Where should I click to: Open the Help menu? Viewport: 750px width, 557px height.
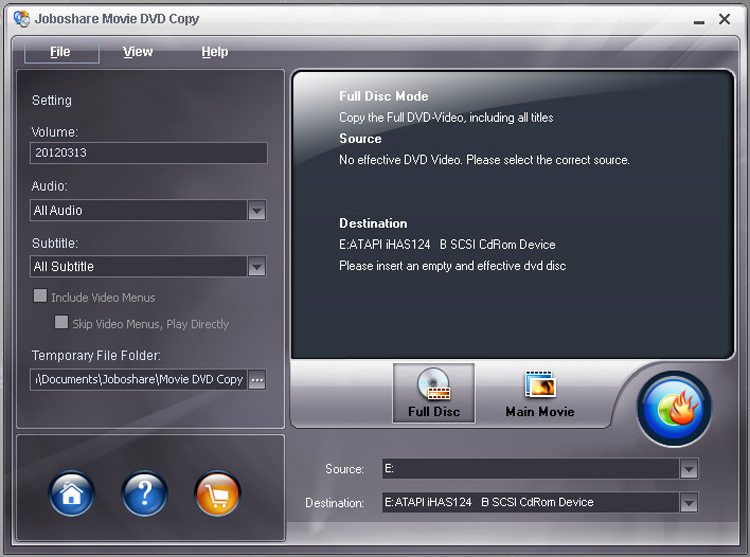[215, 52]
